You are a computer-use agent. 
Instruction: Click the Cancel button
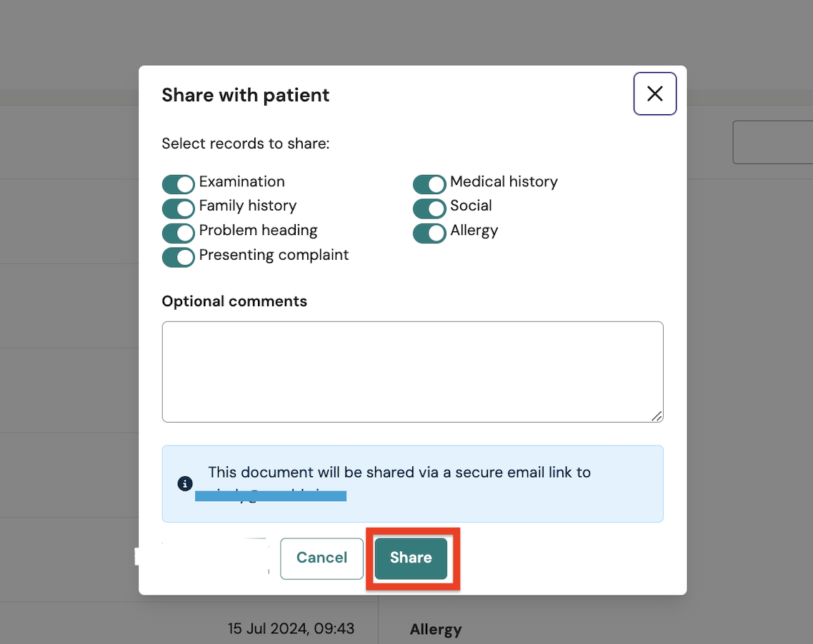pos(322,558)
